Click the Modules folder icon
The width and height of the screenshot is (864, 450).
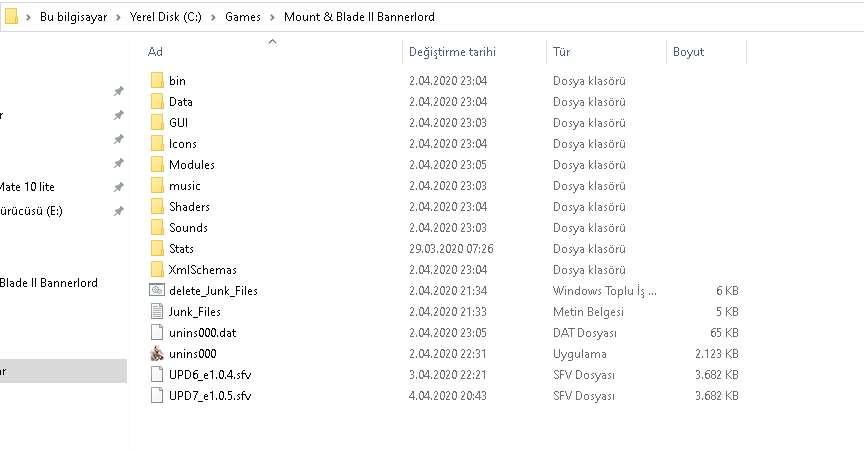pos(157,164)
